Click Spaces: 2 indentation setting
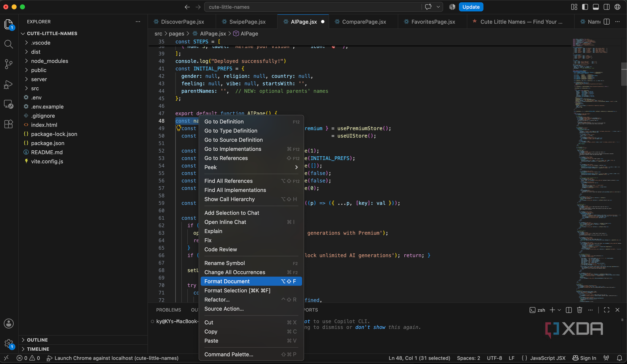Image resolution: width=627 pixels, height=364 pixels. tap(468, 358)
